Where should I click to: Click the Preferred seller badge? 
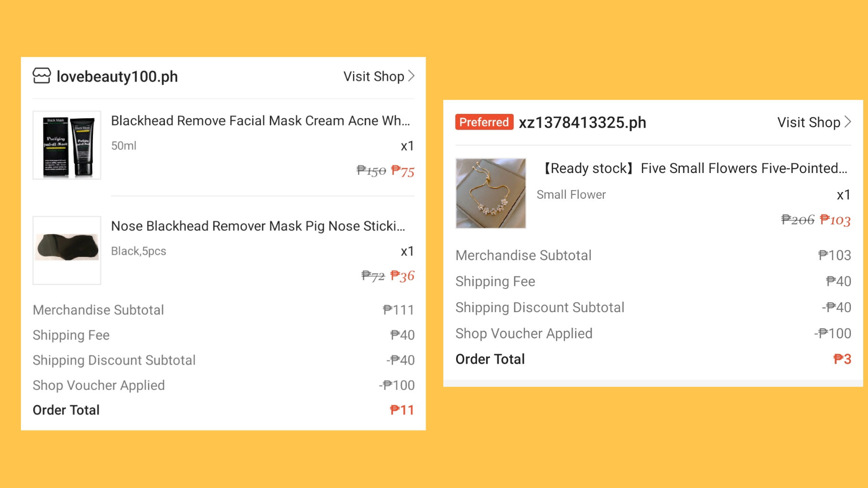point(484,122)
